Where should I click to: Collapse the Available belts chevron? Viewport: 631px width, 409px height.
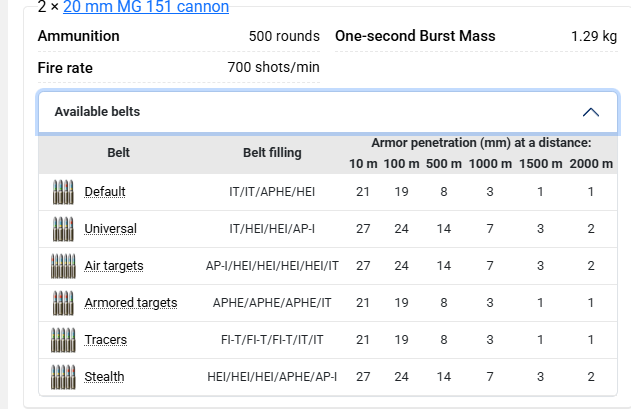(590, 112)
